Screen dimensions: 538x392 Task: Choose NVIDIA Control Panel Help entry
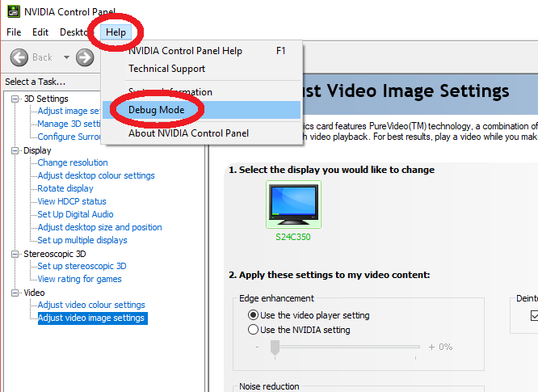[x=203, y=51]
